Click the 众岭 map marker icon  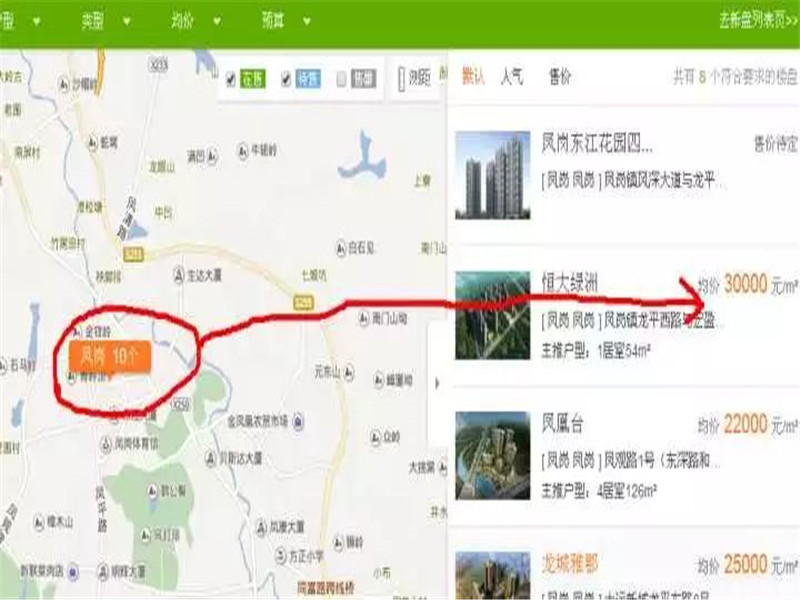376,437
